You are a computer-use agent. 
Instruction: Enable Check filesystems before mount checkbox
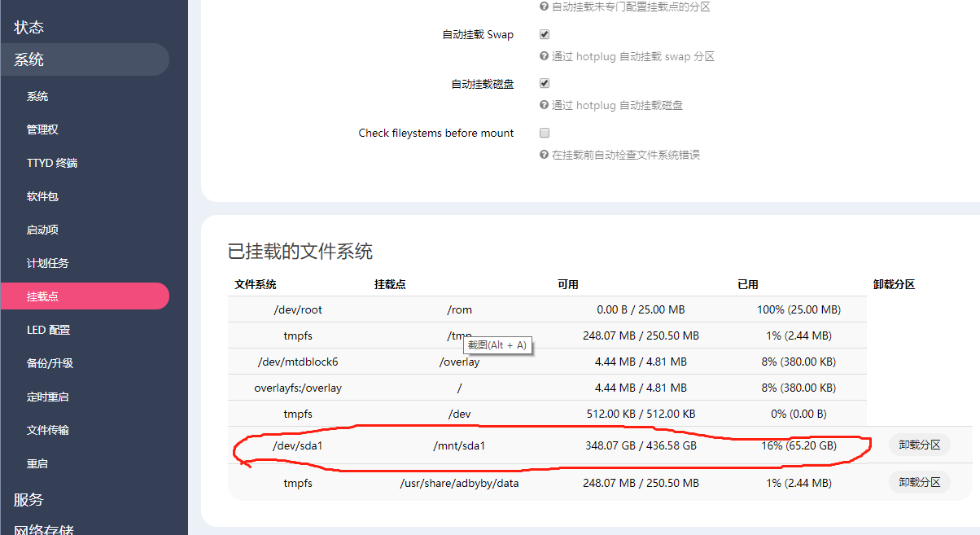(545, 133)
